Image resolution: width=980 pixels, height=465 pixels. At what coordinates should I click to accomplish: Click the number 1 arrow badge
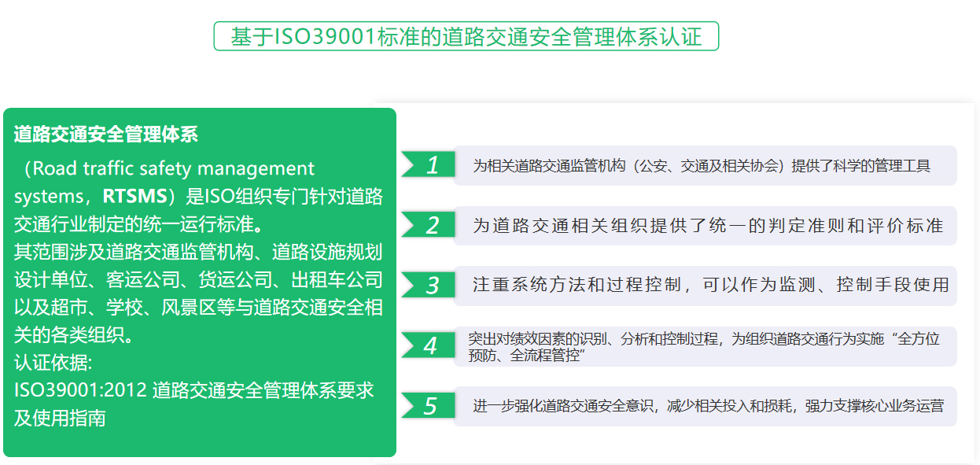[x=429, y=165]
